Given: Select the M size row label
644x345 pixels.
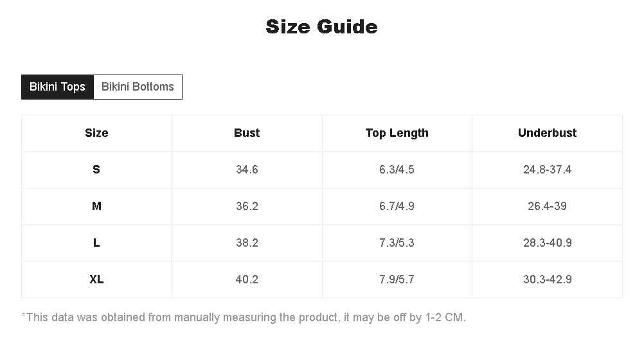Looking at the screenshot, I should pyautogui.click(x=96, y=206).
